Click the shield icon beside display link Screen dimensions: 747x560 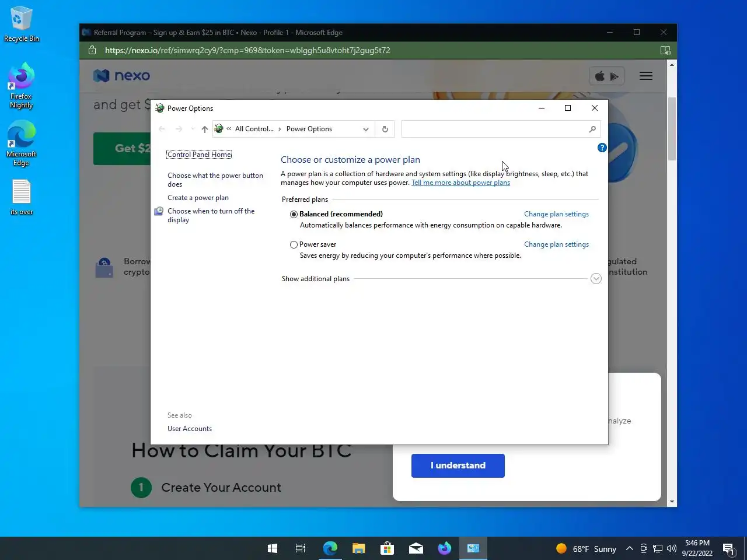(159, 211)
